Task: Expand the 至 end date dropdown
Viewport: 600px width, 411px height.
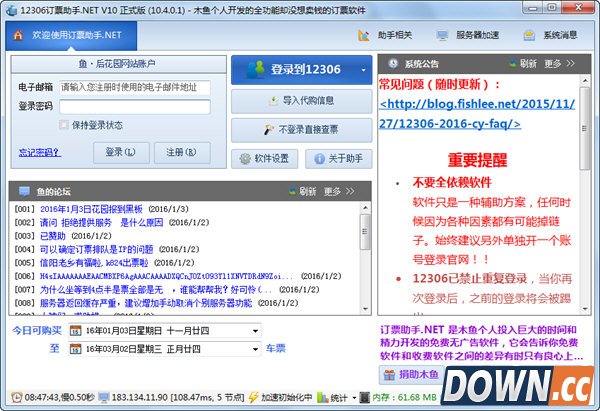Action: click(255, 349)
